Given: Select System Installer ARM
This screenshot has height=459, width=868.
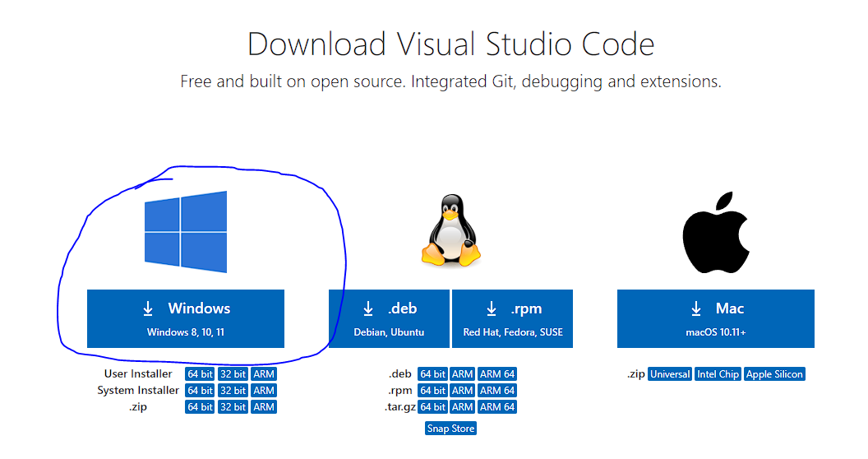Looking at the screenshot, I should click(264, 391).
